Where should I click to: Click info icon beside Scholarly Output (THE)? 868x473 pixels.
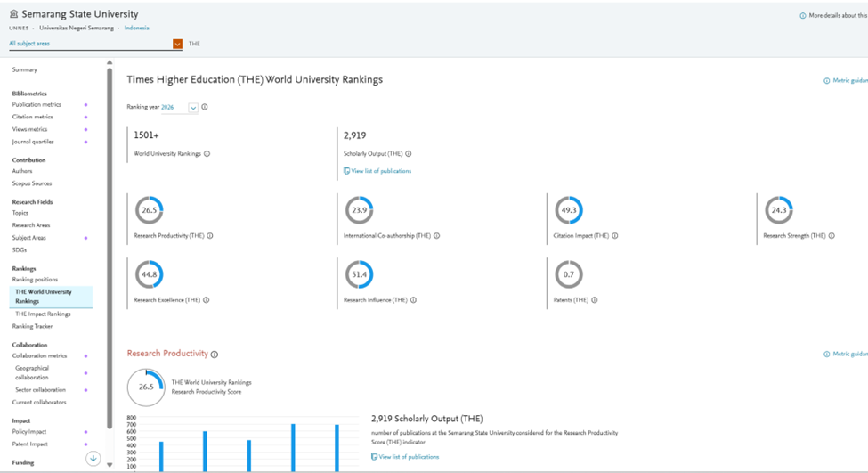(409, 154)
